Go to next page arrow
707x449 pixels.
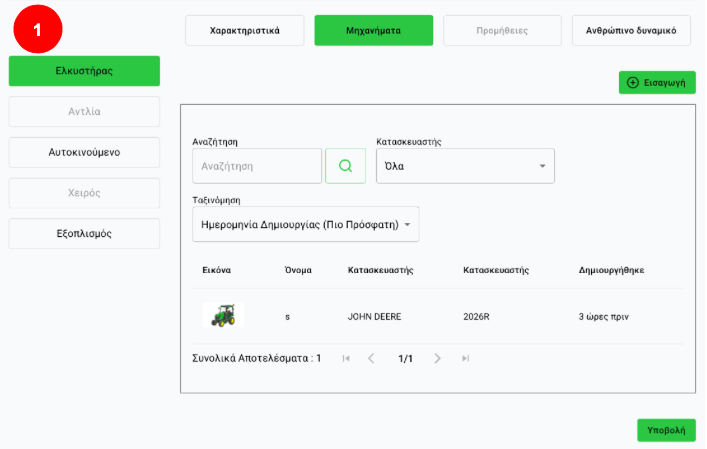point(438,358)
